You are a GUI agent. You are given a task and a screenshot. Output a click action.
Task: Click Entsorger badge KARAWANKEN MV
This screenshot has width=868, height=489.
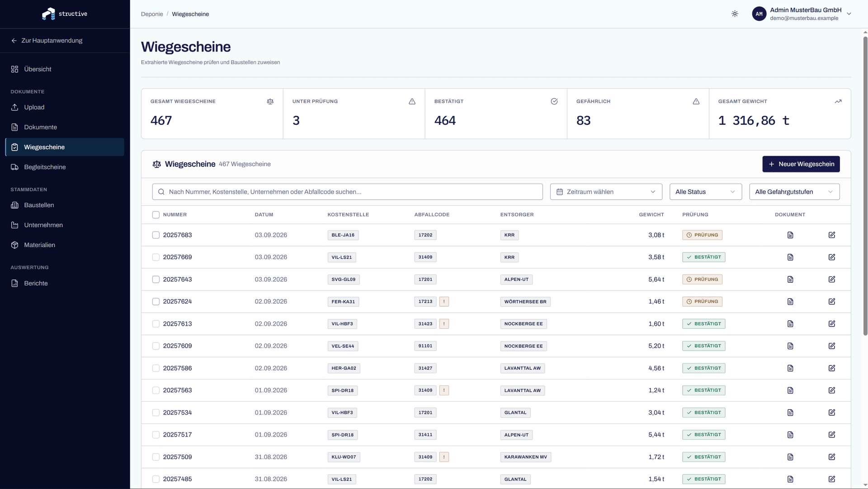[x=525, y=457]
